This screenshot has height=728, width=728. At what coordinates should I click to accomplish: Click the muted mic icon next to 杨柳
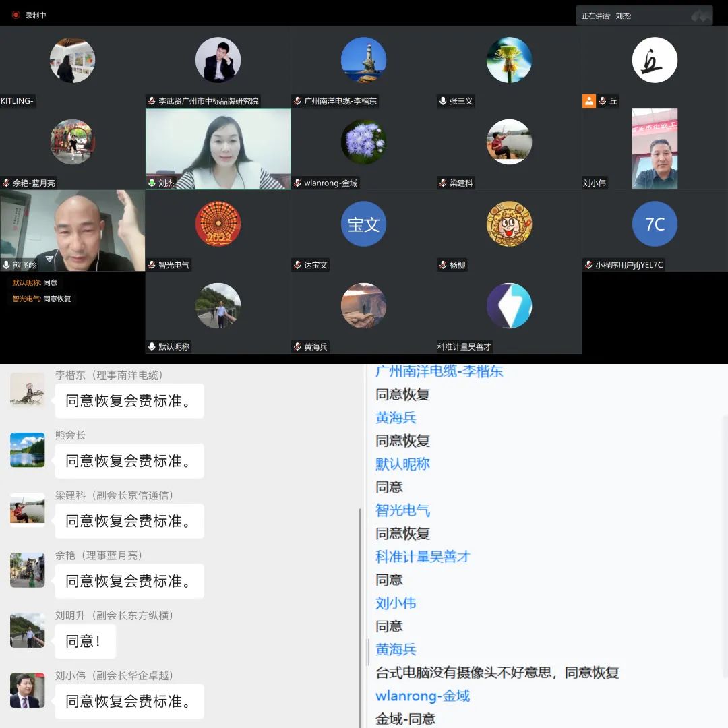[443, 265]
